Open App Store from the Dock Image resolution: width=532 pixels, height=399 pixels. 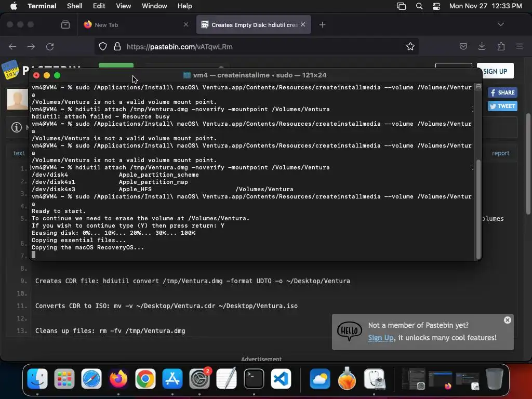[172, 378]
